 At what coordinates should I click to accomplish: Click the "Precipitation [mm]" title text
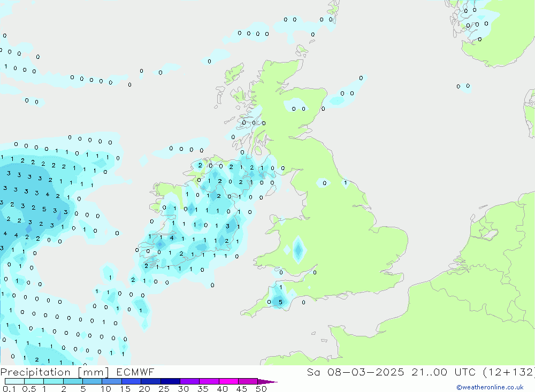point(55,372)
